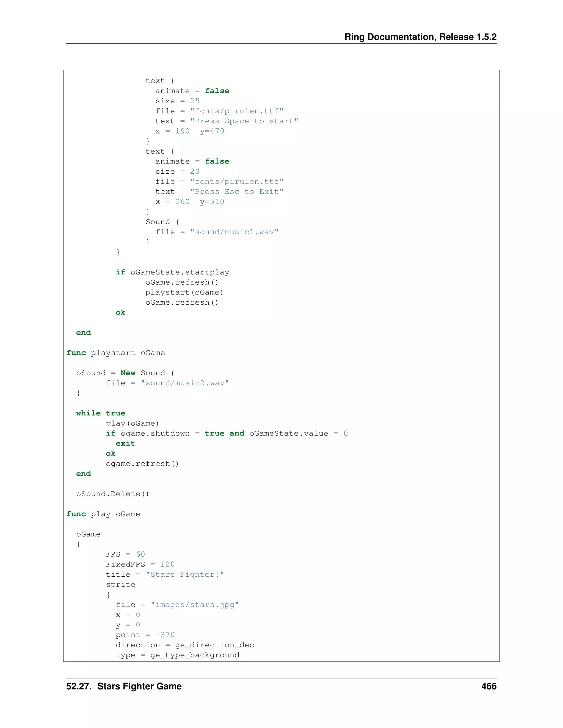Click the 'FixedFPS = 120' line

[140, 564]
